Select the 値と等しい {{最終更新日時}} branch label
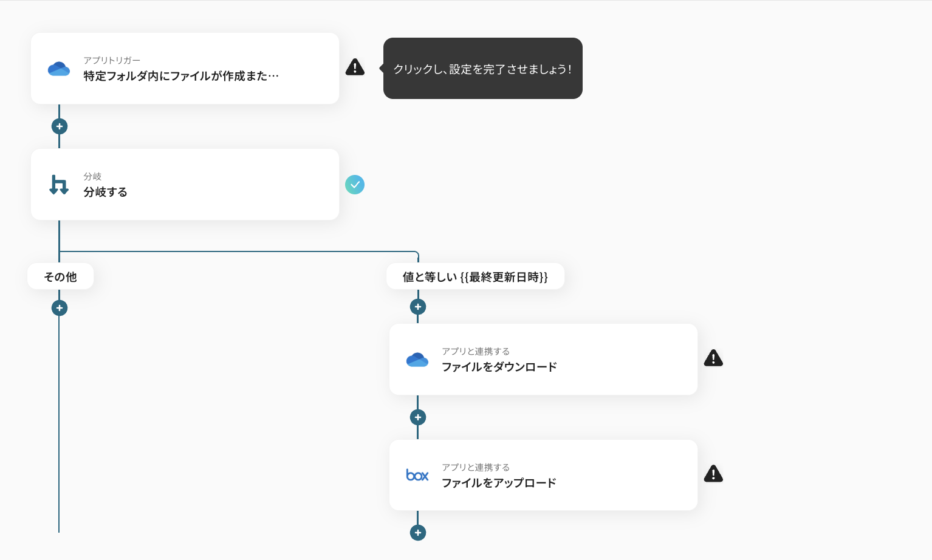 pos(475,276)
